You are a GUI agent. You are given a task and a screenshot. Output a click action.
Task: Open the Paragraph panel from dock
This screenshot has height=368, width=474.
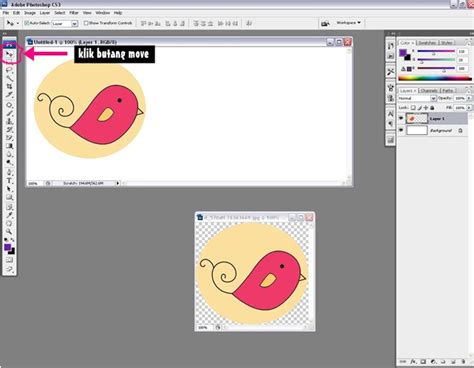click(390, 124)
